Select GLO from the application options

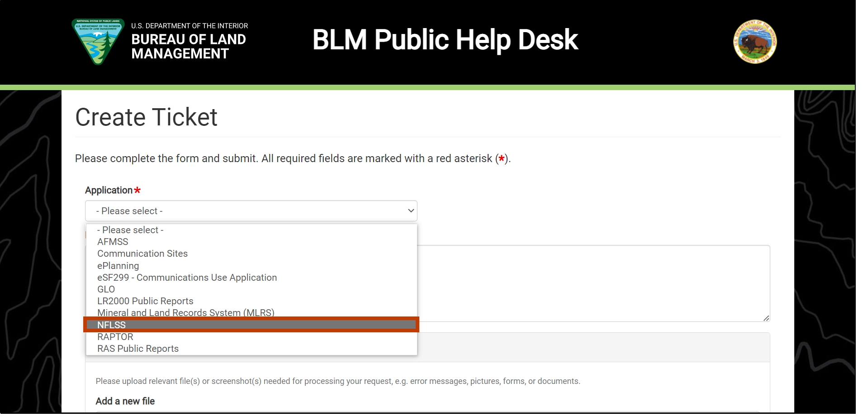pyautogui.click(x=106, y=289)
